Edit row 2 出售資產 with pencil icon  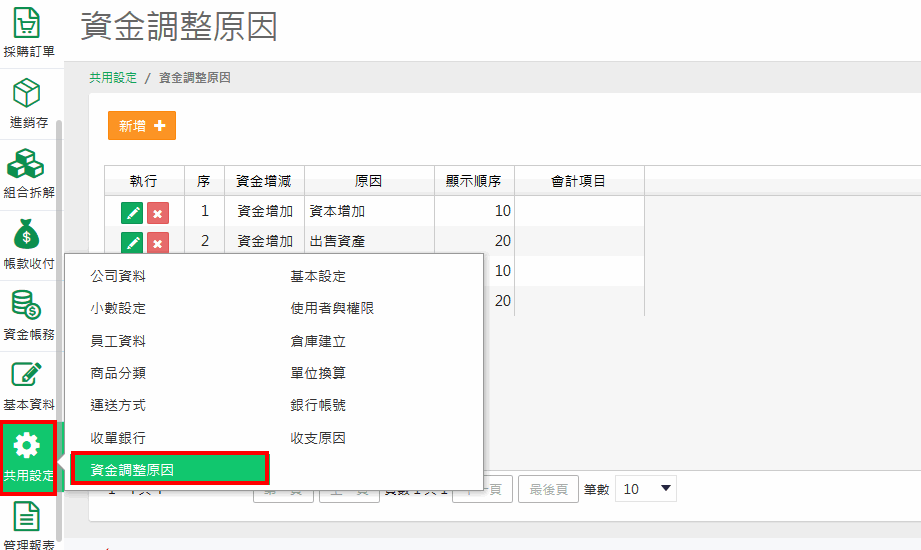132,242
